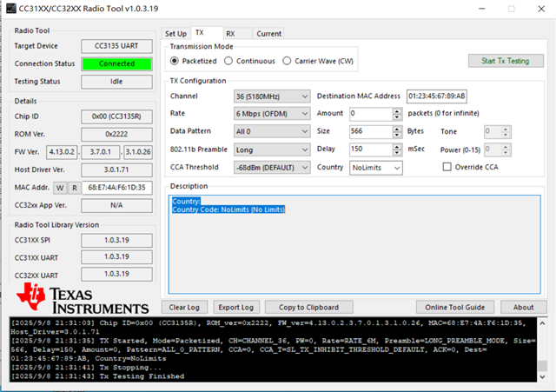Click the Target Device CC3135 UART field
556x392 pixels.
pos(116,46)
